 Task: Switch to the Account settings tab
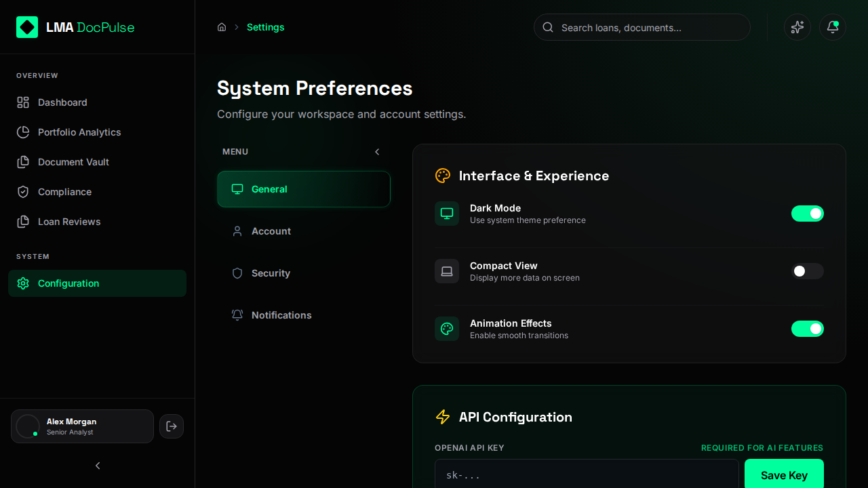[x=271, y=231]
